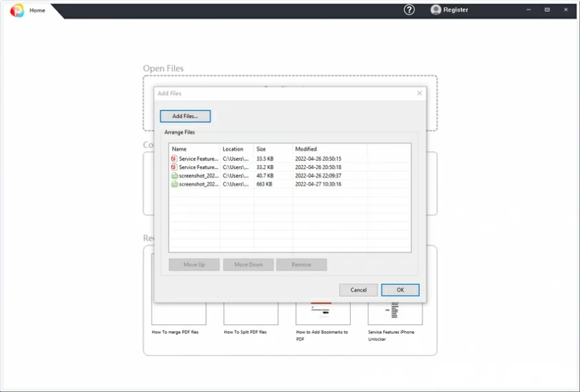Click the modified date 2022-04-26 20:50:15
The image size is (580, 392).
[x=318, y=159]
